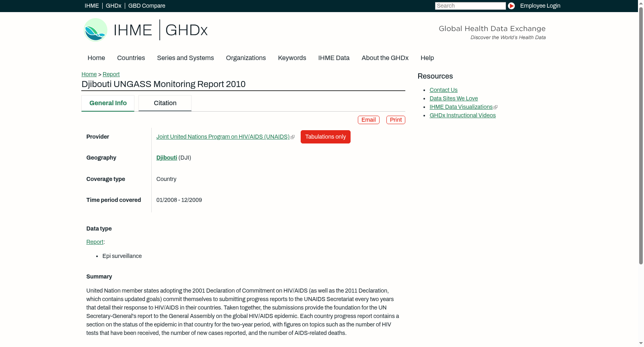Click the 'Resources' sidebar heading
This screenshot has width=644, height=347.
435,76
